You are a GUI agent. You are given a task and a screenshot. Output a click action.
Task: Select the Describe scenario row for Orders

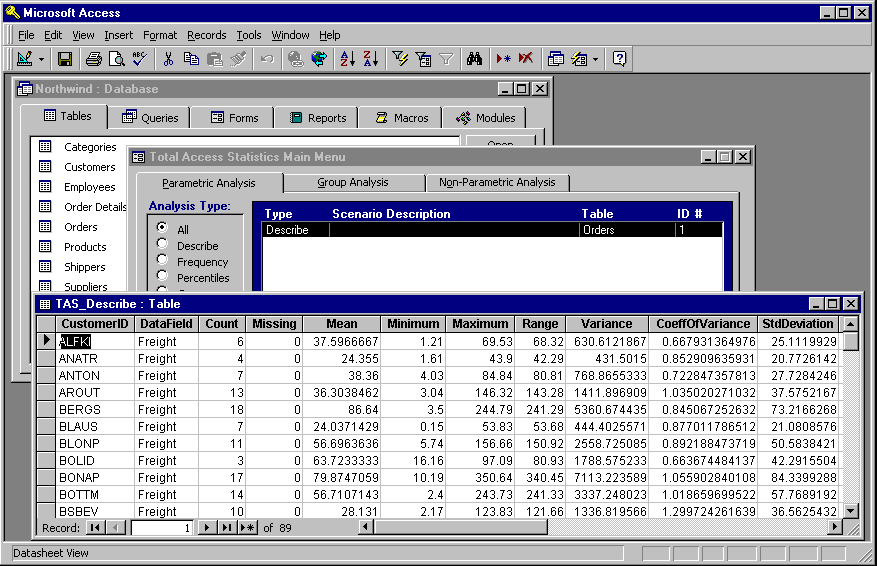click(x=492, y=230)
